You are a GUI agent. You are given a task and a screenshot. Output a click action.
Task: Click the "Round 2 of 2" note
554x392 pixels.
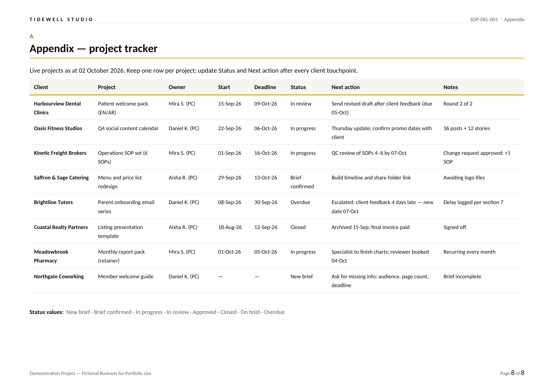pyautogui.click(x=458, y=104)
